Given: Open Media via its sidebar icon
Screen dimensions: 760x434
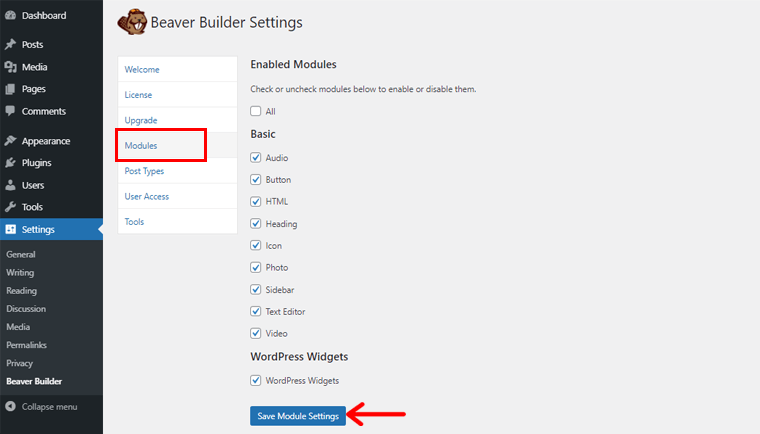Looking at the screenshot, I should click(x=10, y=67).
